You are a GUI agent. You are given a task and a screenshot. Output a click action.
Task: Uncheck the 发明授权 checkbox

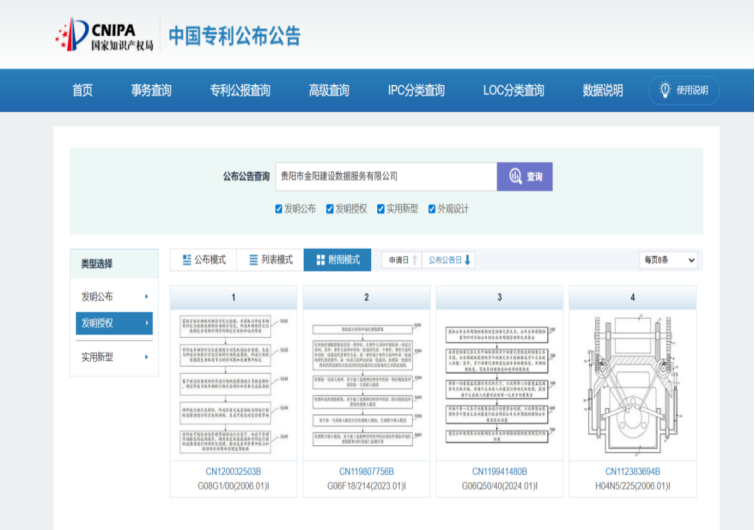(x=328, y=209)
